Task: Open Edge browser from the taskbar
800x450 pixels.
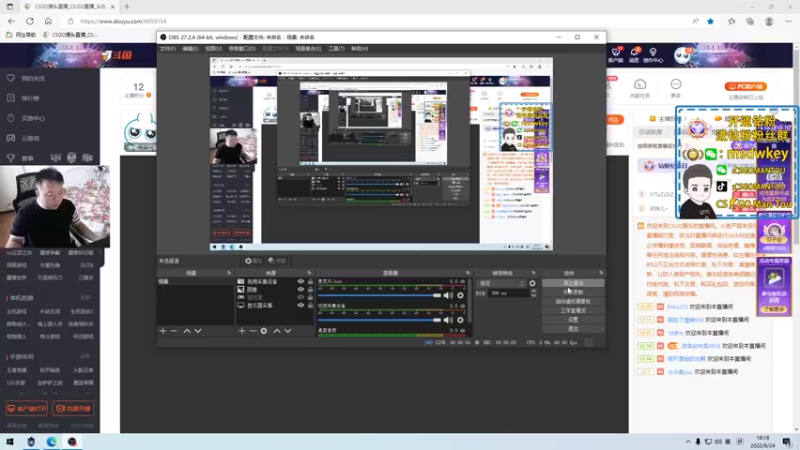Action: click(x=52, y=442)
